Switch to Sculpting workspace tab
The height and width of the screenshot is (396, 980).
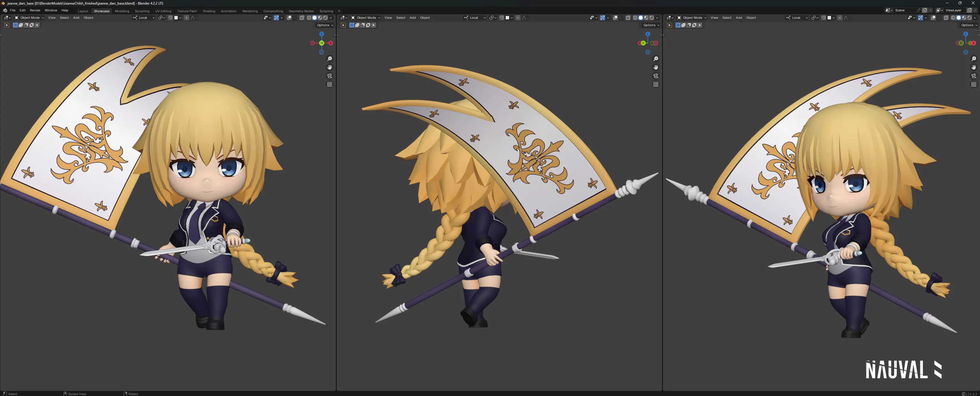point(142,11)
